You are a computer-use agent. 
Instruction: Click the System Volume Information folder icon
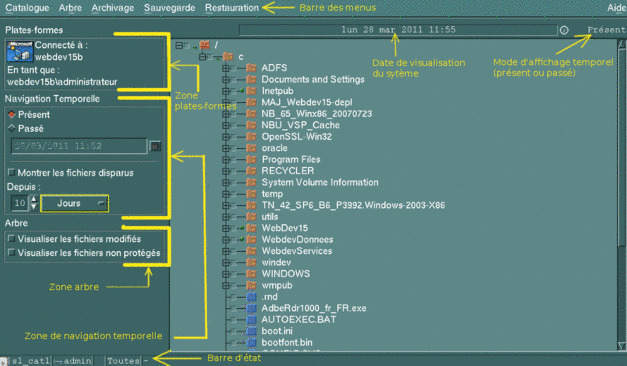(251, 182)
